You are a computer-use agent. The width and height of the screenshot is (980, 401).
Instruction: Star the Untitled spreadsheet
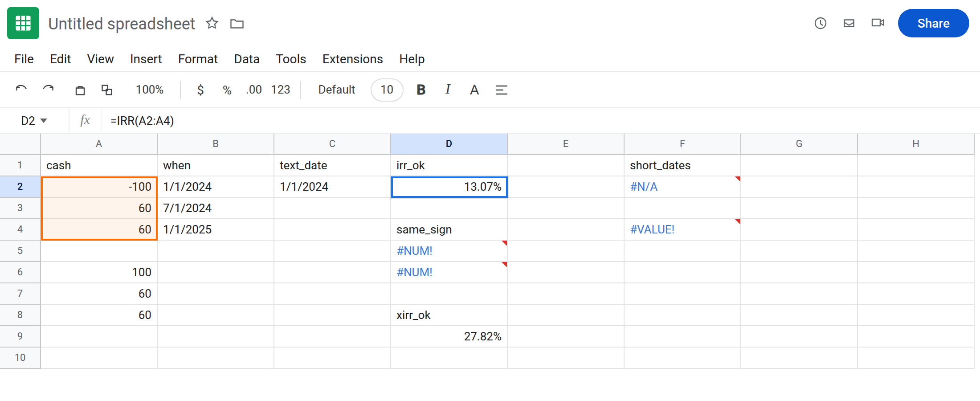click(x=212, y=23)
